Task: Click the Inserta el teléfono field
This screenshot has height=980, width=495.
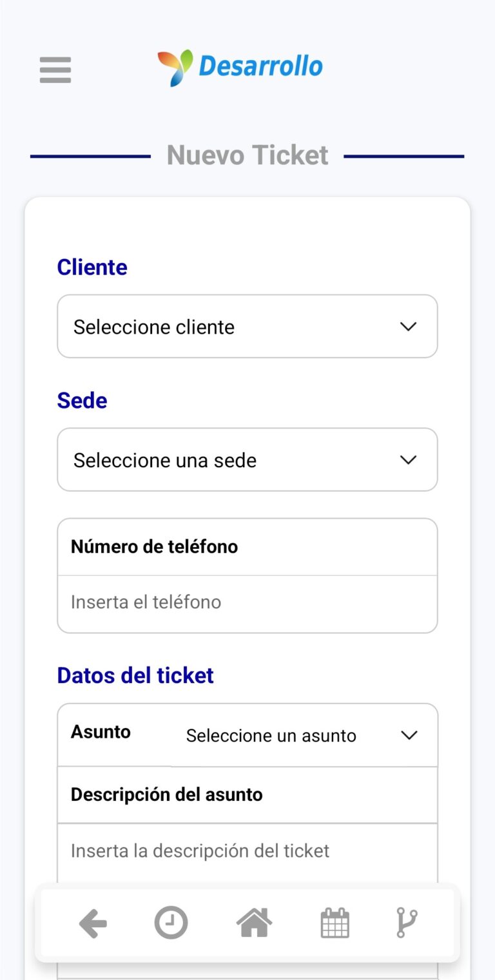Action: pyautogui.click(x=247, y=602)
